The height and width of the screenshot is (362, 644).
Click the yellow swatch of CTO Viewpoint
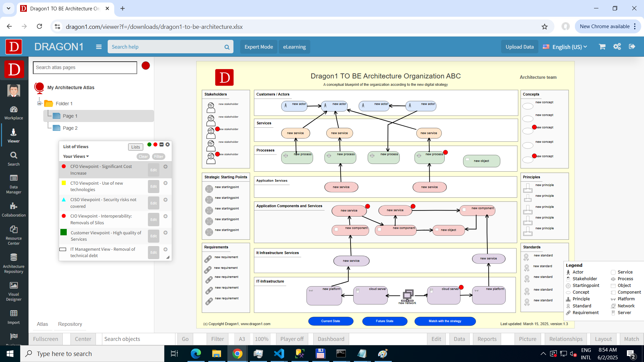64,183
